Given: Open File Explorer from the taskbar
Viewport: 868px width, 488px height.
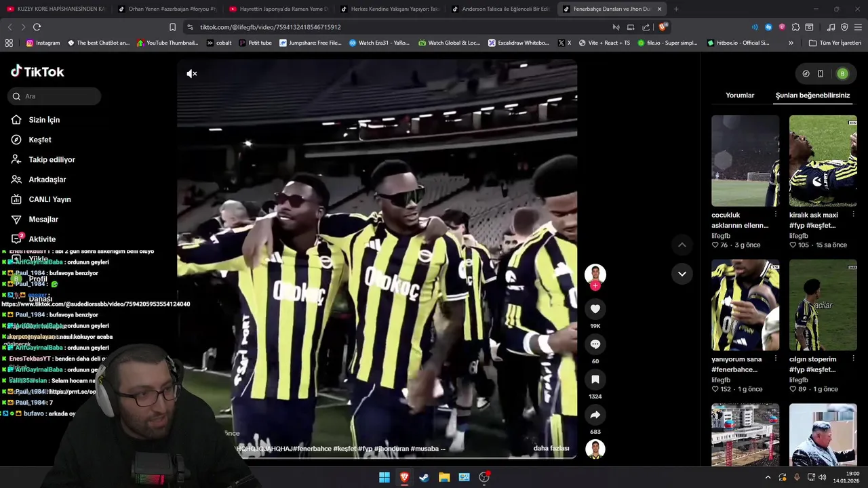Looking at the screenshot, I should click(x=444, y=477).
